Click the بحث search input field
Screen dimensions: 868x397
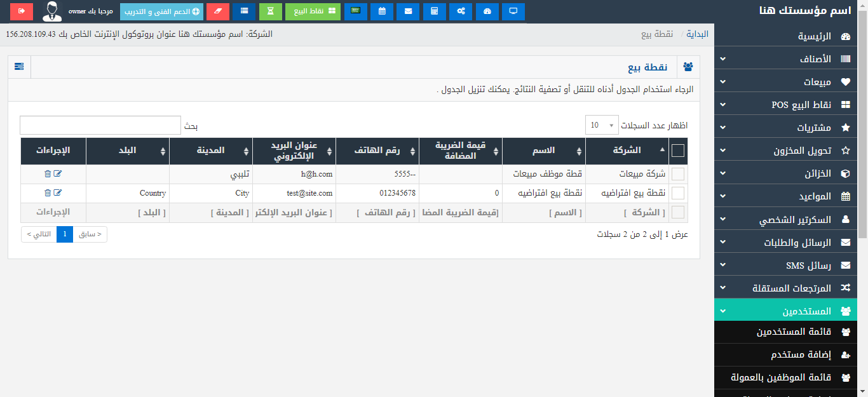100,125
